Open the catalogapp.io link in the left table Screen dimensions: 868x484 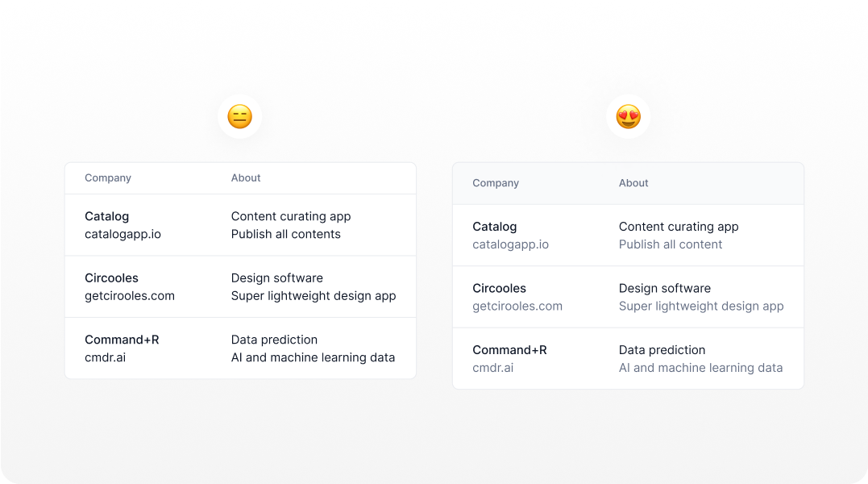click(123, 234)
